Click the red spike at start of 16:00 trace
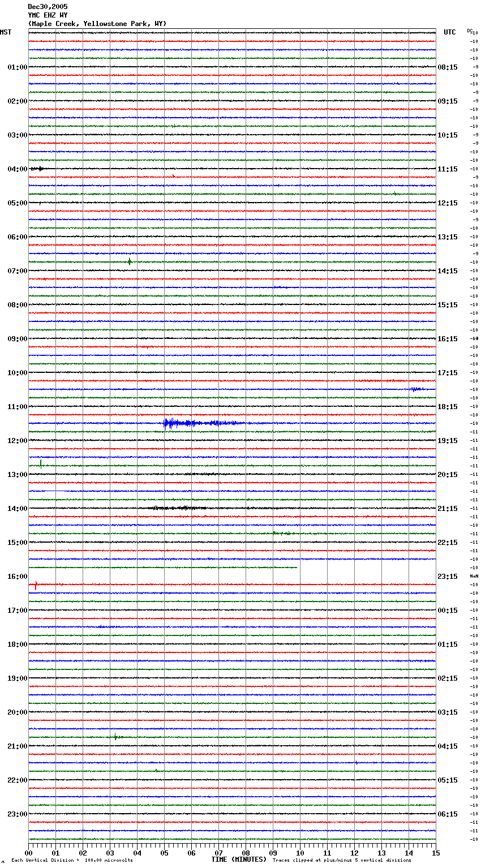 coord(36,585)
